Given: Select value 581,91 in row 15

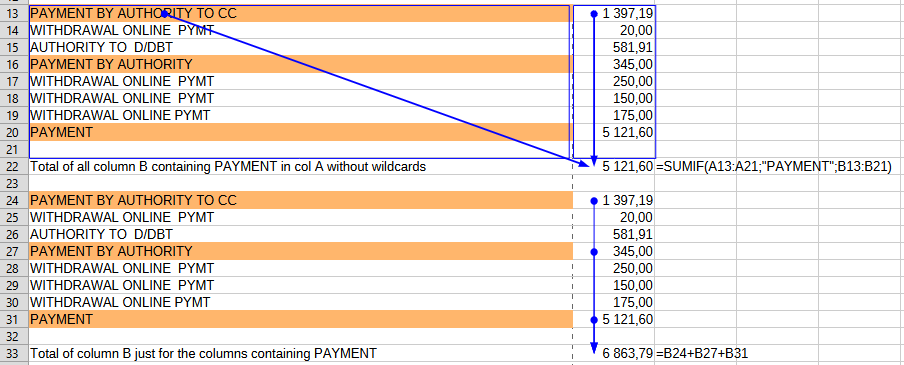Looking at the screenshot, I should click(633, 47).
